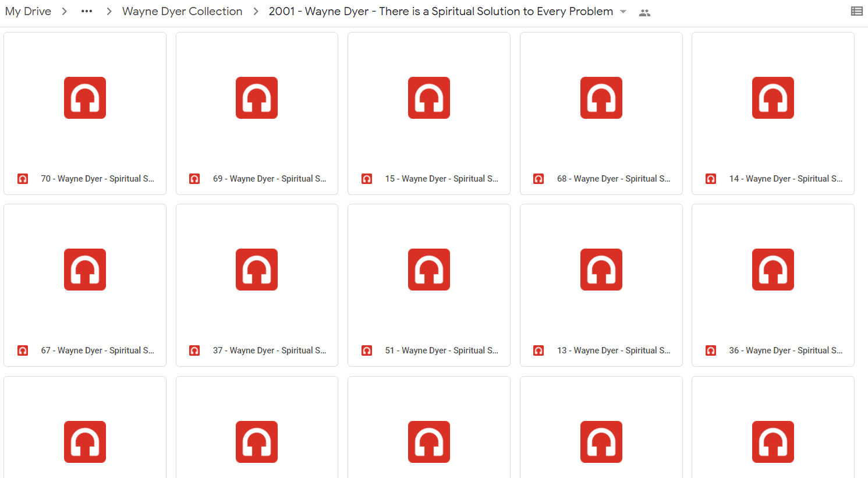
Task: Select large thumbnail of file 37
Action: 257,270
